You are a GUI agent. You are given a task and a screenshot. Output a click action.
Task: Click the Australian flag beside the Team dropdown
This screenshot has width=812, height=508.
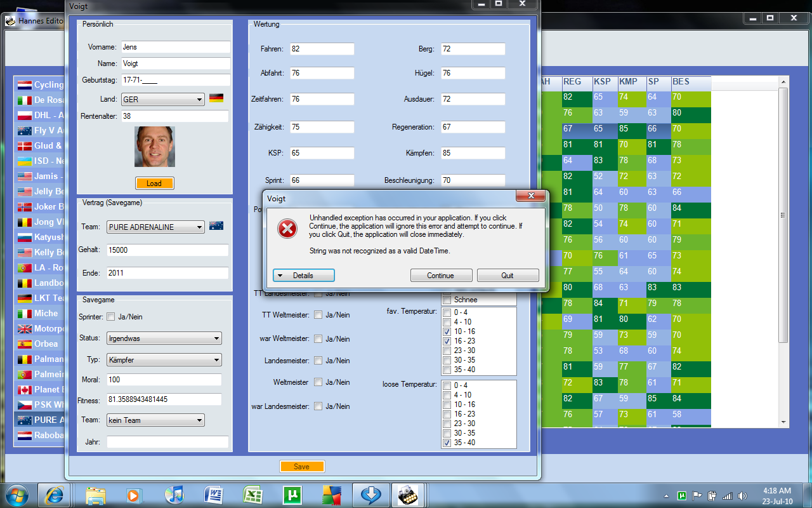tap(216, 226)
